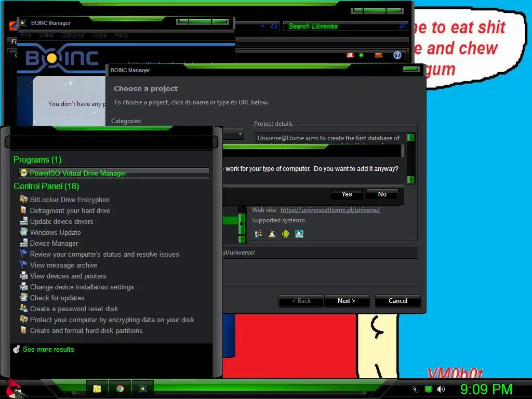Show hidden tray icons arrow
This screenshot has width=532, height=399.
tap(415, 390)
